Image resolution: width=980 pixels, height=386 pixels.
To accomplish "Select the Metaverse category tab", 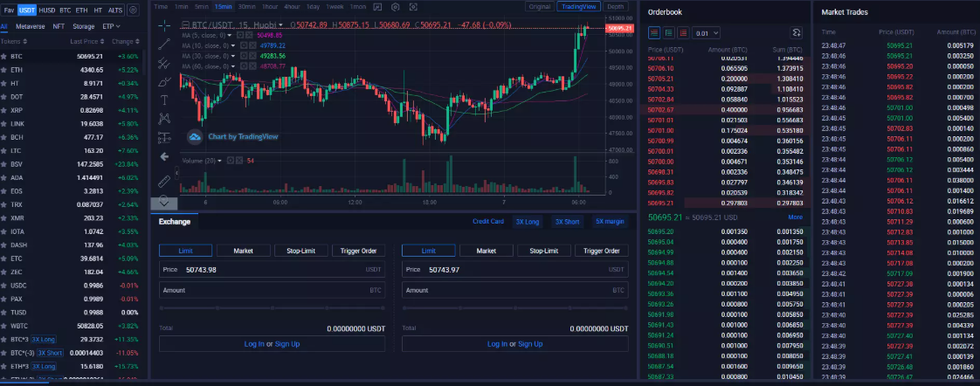I will [x=30, y=26].
